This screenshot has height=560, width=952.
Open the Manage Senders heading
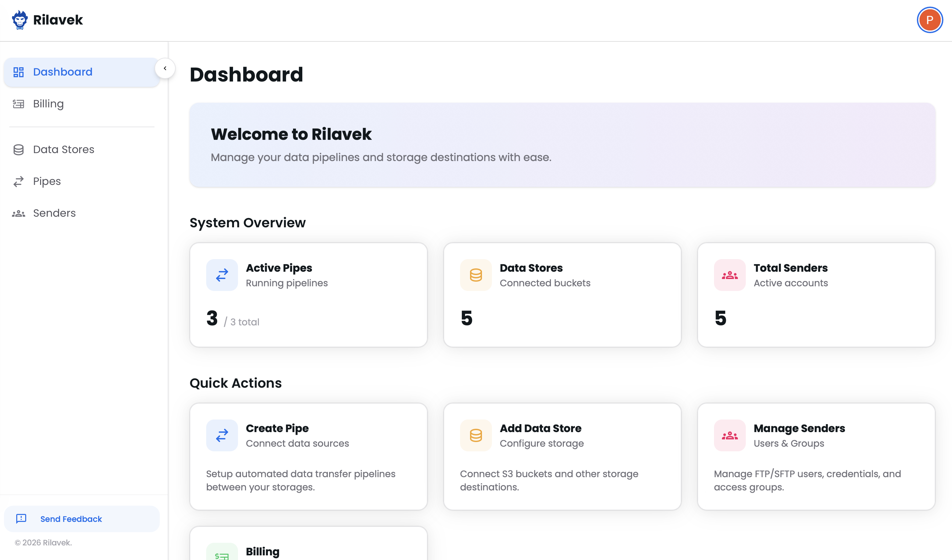pos(799,428)
